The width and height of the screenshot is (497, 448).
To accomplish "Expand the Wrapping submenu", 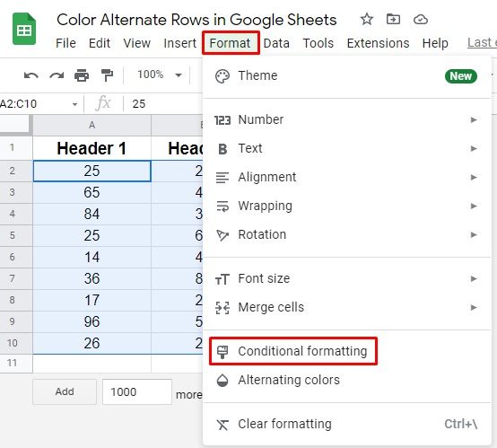I will click(347, 206).
